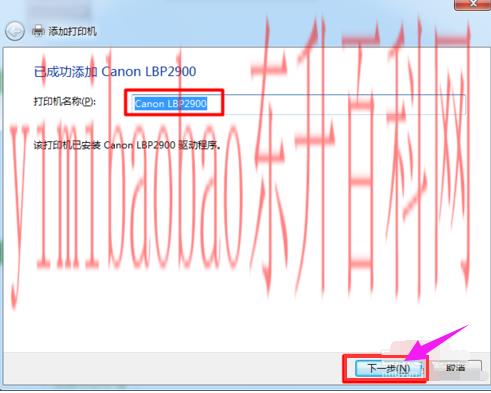This screenshot has width=491, height=393.
Task: Click the 已成功添加 Canon LBP2900 heading
Action: point(115,72)
